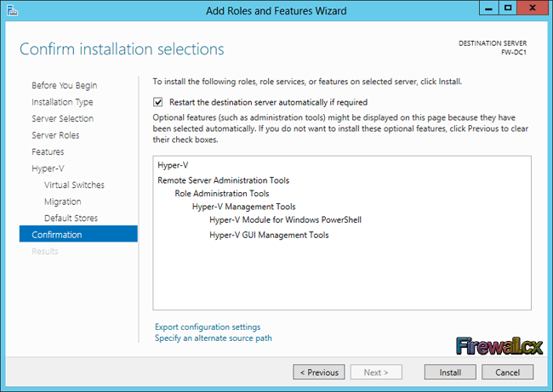Jump to the Server Roles step
Screen dimensions: 553x392
[55, 135]
